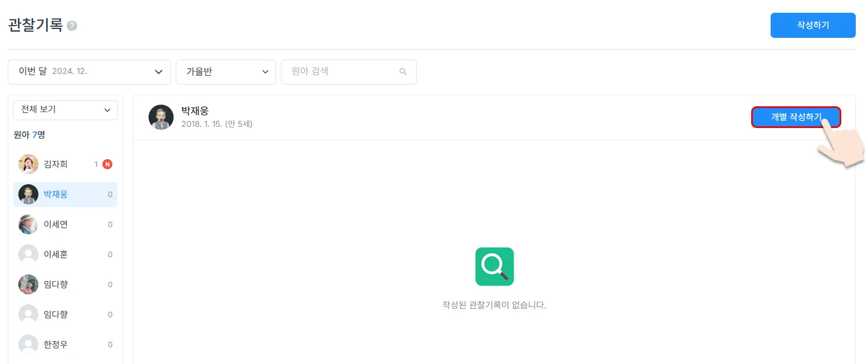Click the red N badge next to 김자희

107,164
